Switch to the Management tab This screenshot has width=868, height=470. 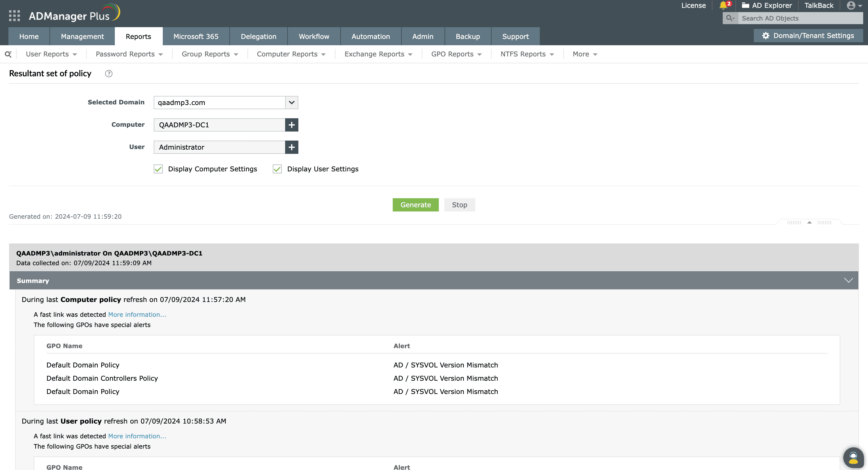[x=82, y=36]
